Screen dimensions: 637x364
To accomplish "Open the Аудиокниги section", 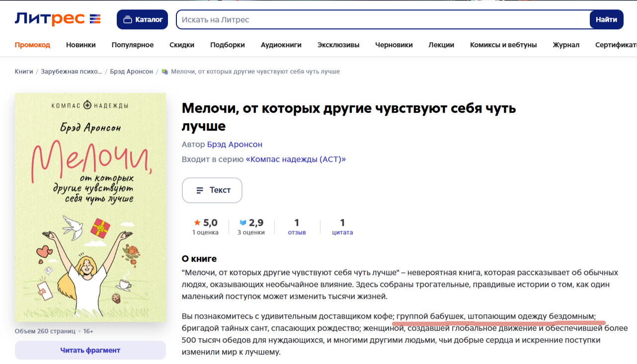I will [x=281, y=45].
